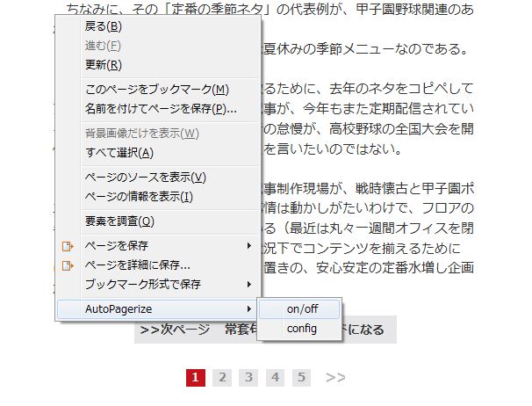Open AutoPagerize config submenu item
Viewport: 532px width, 406px height.
301,329
